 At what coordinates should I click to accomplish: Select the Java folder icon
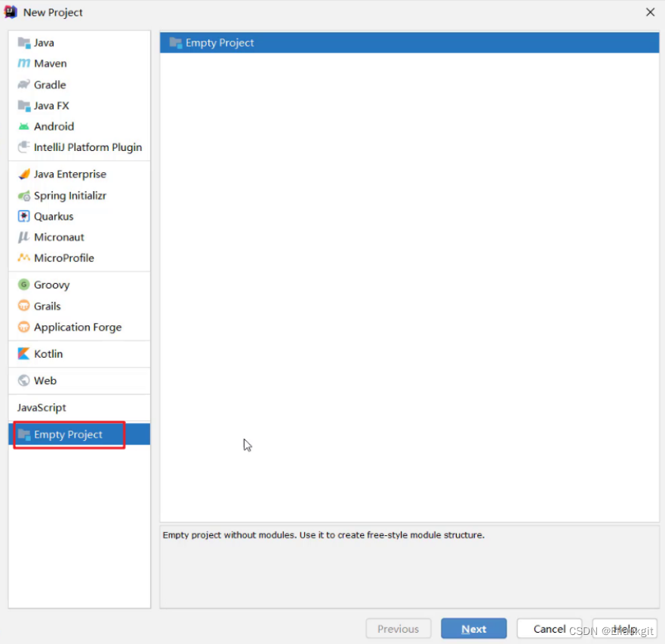pyautogui.click(x=23, y=43)
